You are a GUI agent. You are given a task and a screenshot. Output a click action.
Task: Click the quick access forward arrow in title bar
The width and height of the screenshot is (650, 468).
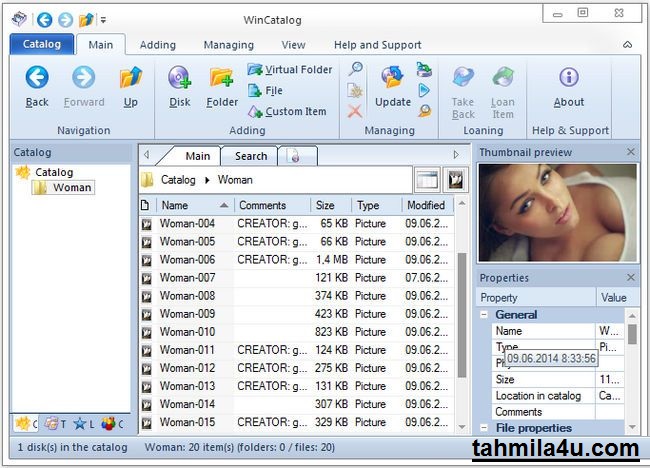[x=65, y=19]
